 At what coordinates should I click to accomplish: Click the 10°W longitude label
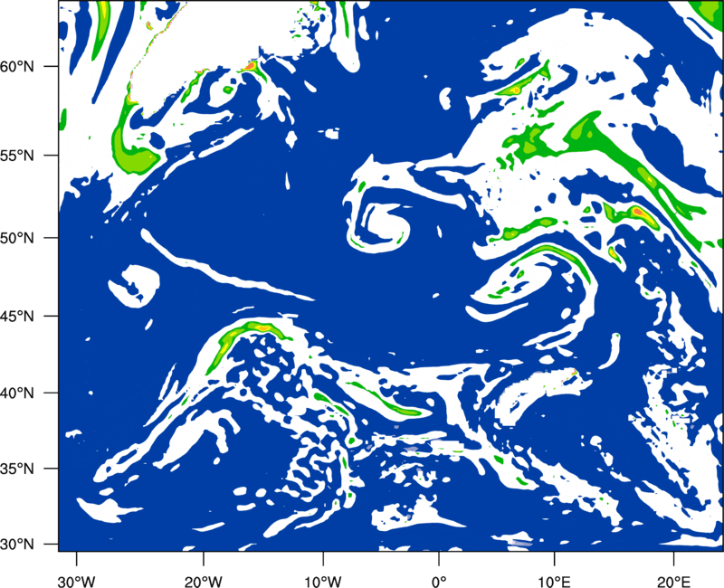click(x=323, y=582)
